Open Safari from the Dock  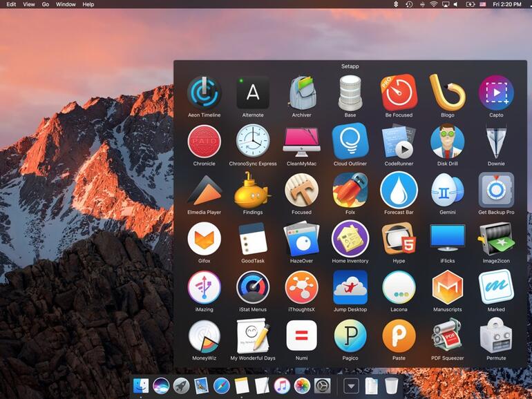(x=222, y=386)
